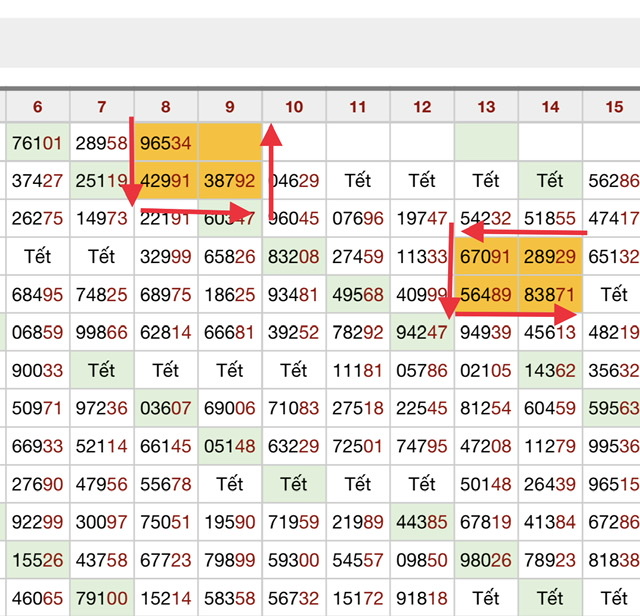640x616 pixels.
Task: Click column header 10
Action: [294, 107]
